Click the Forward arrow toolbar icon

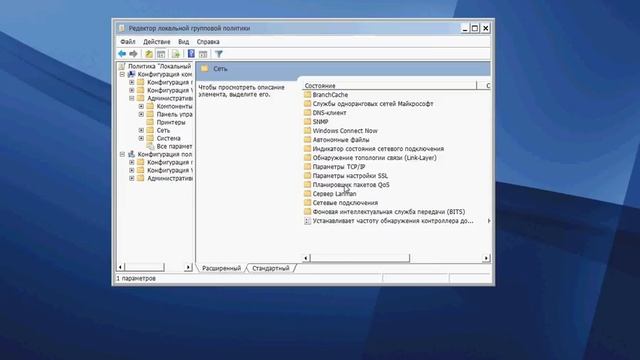click(133, 54)
